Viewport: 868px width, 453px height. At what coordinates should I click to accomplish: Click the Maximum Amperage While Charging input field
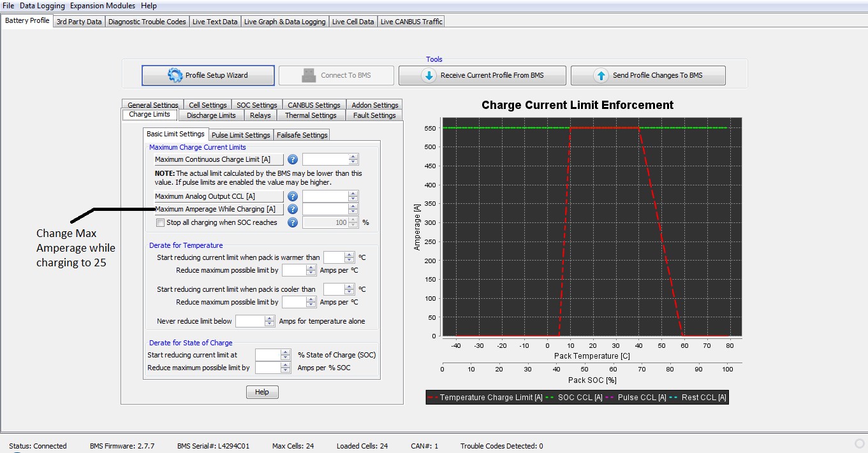pyautogui.click(x=325, y=209)
